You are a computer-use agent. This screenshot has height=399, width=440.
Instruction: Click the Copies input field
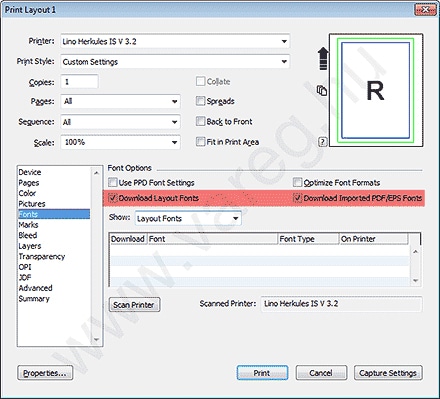tap(79, 82)
